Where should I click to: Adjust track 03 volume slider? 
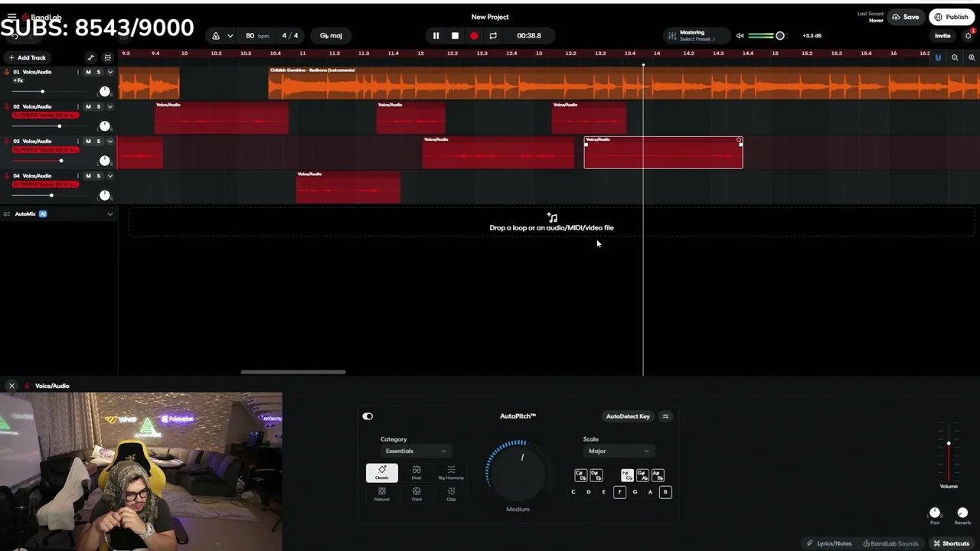[60, 161]
